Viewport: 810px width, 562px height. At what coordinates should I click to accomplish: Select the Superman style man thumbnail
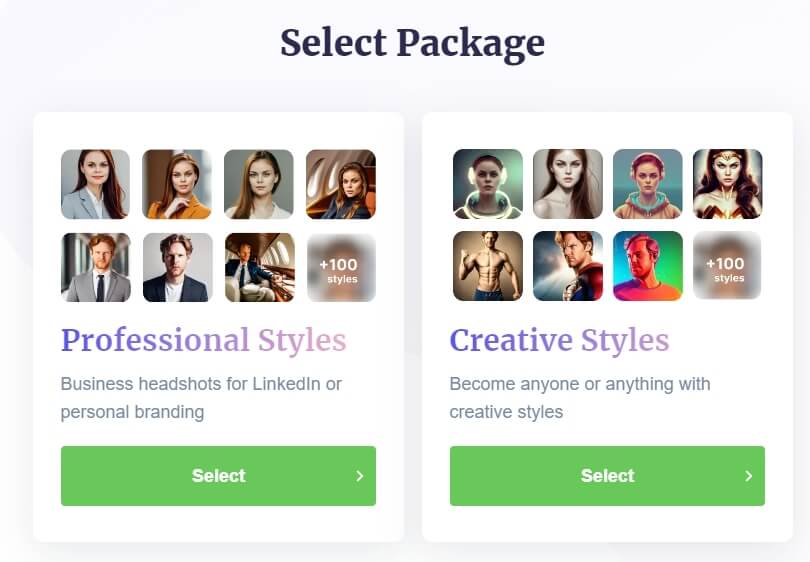tap(568, 266)
